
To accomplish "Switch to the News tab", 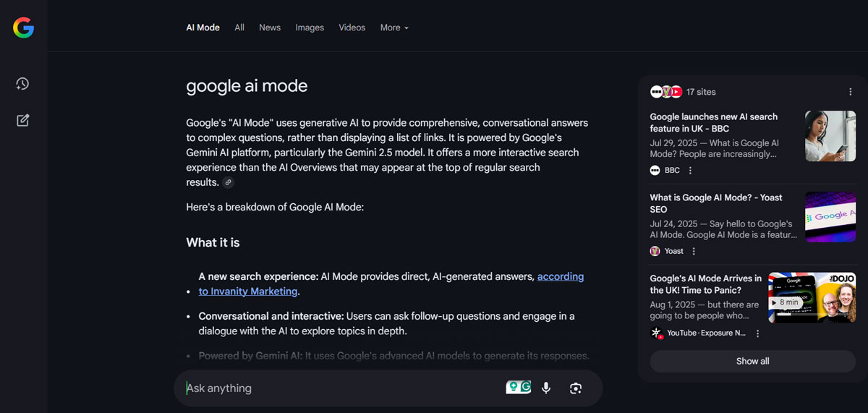I will point(270,27).
